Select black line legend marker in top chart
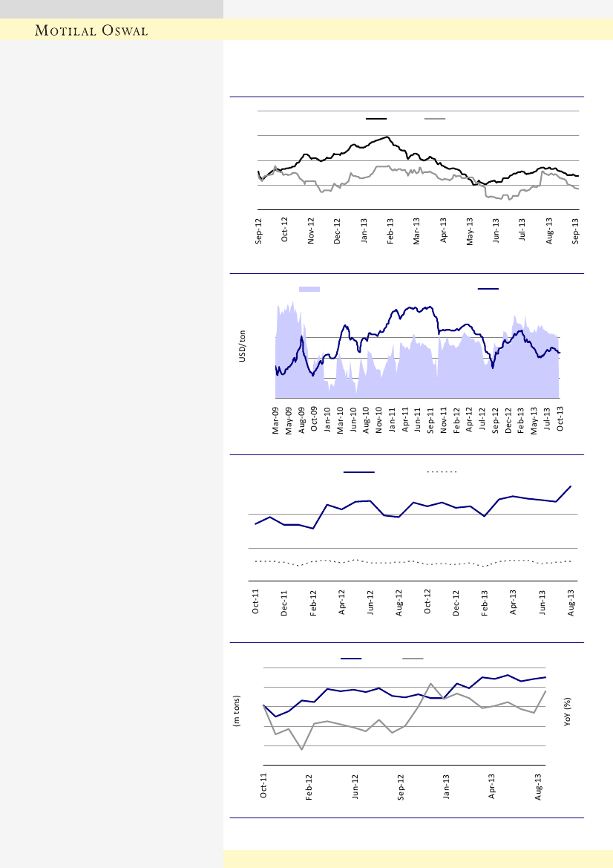613x868 pixels. (377, 118)
